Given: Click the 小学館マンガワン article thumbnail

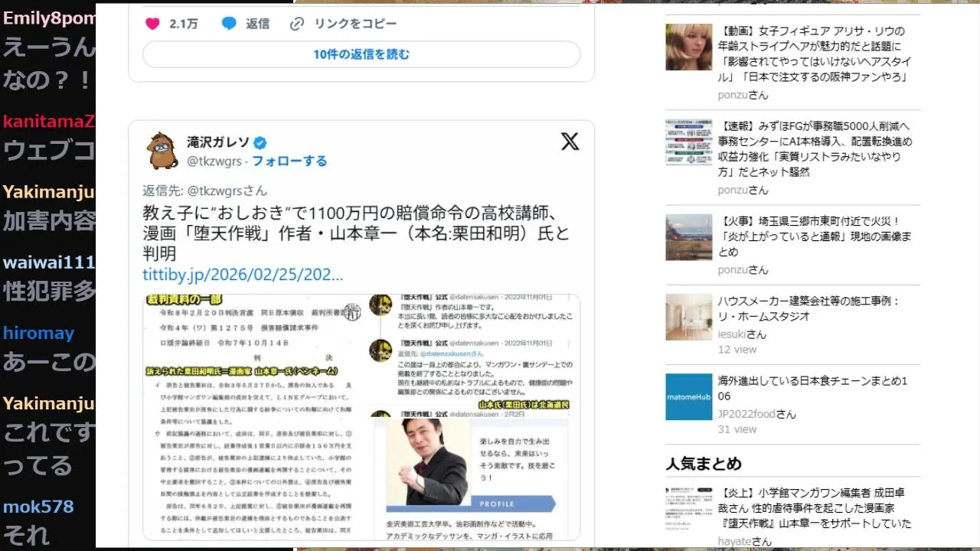Looking at the screenshot, I should pyautogui.click(x=688, y=508).
